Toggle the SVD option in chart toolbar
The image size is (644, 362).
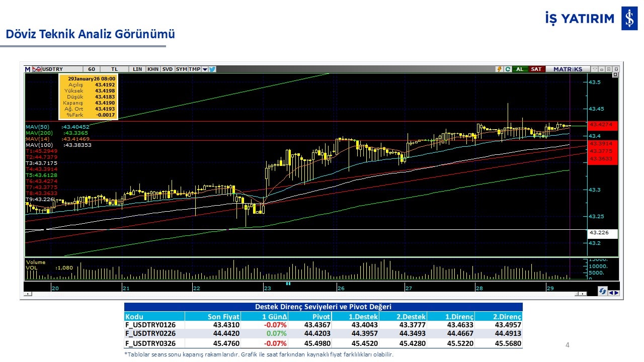[167, 69]
